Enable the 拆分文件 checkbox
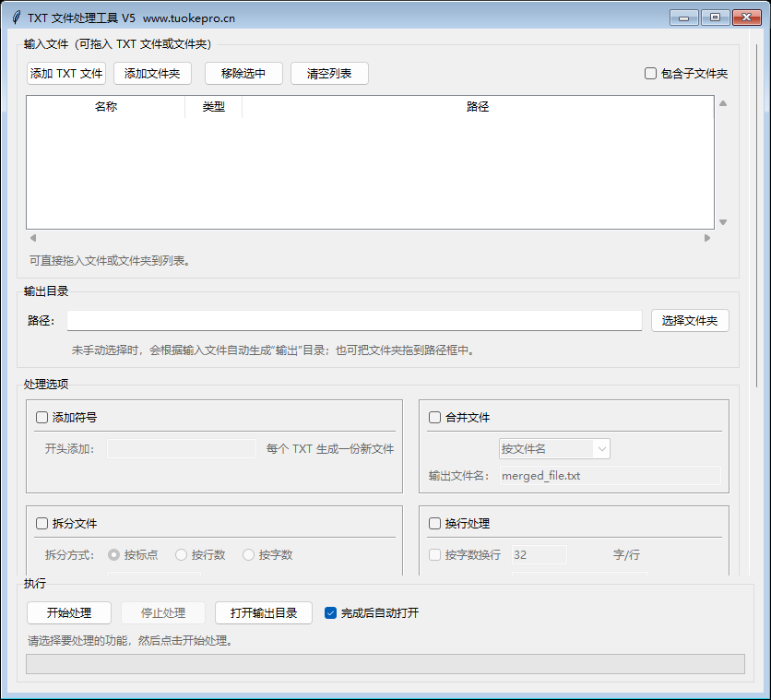 tap(42, 524)
